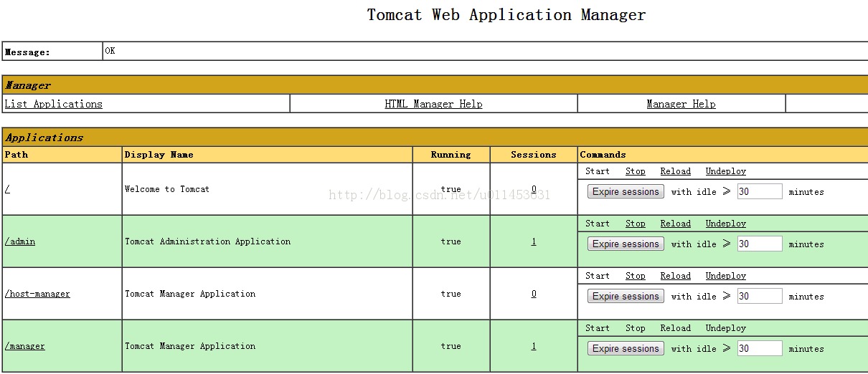This screenshot has width=868, height=374.
Task: Stop the /host-manager application
Action: click(x=636, y=276)
